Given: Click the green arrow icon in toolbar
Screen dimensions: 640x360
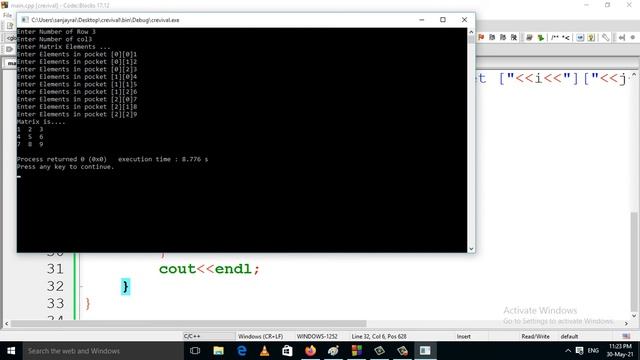Looking at the screenshot, I should (x=541, y=38).
